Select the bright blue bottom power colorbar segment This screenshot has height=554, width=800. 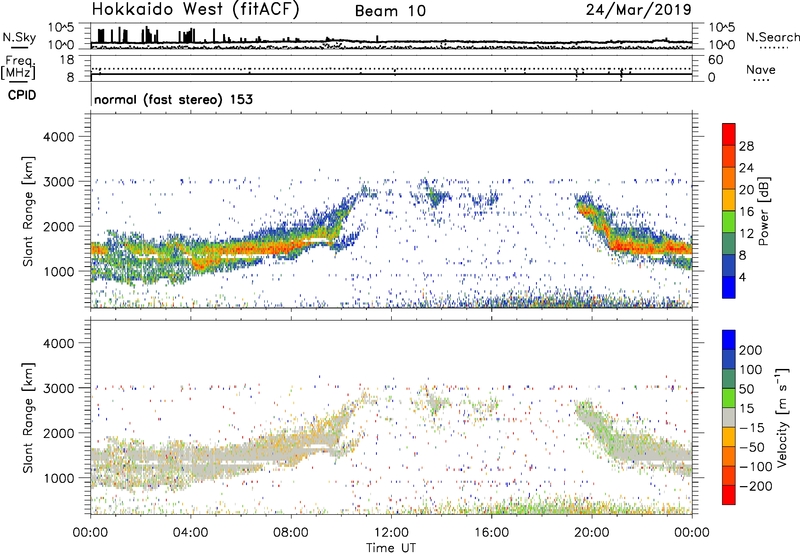coord(729,287)
